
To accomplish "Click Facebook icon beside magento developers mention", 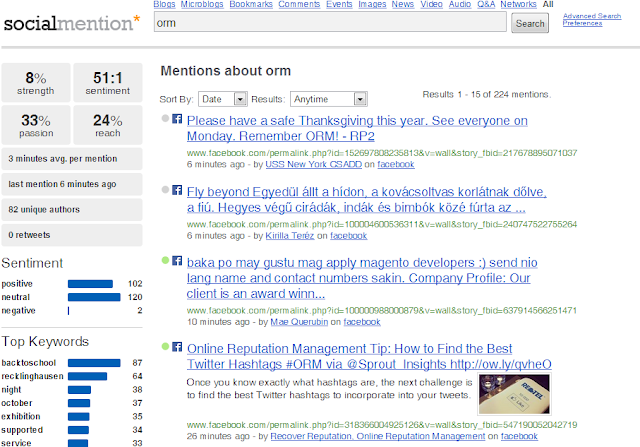I will [177, 260].
